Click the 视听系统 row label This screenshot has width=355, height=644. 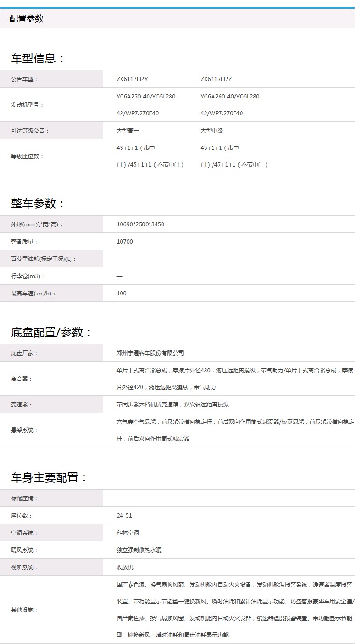[24, 567]
